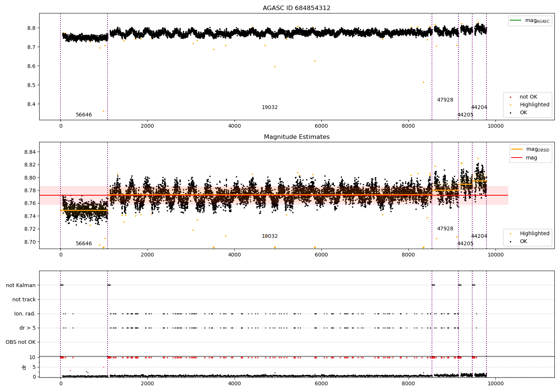Click the '8.74' y-axis tick label

coord(30,216)
